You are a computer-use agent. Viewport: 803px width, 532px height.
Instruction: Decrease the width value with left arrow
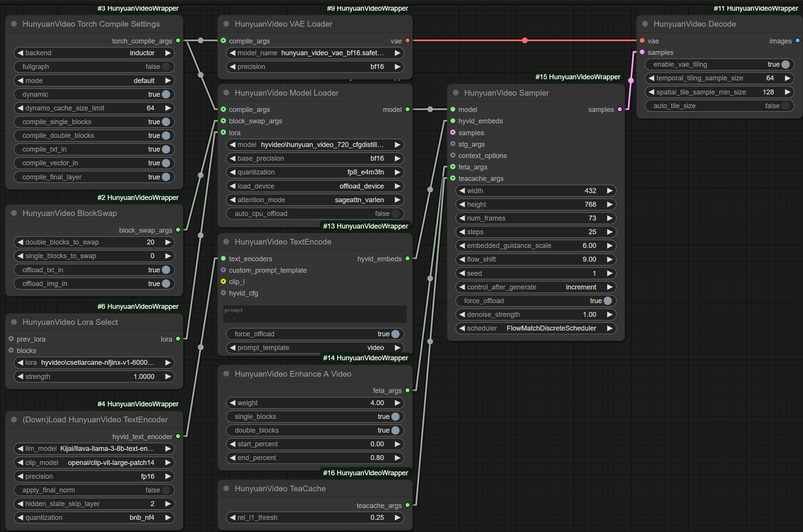(x=462, y=190)
